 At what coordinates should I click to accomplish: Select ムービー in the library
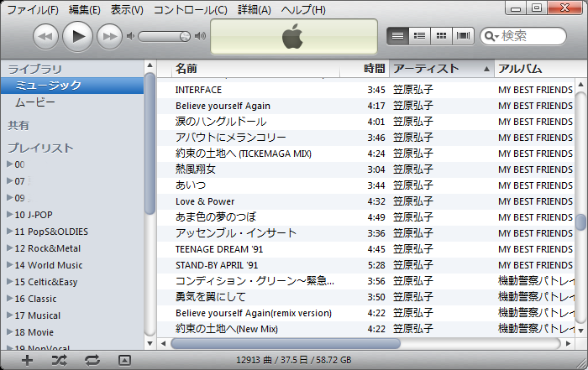(72, 102)
